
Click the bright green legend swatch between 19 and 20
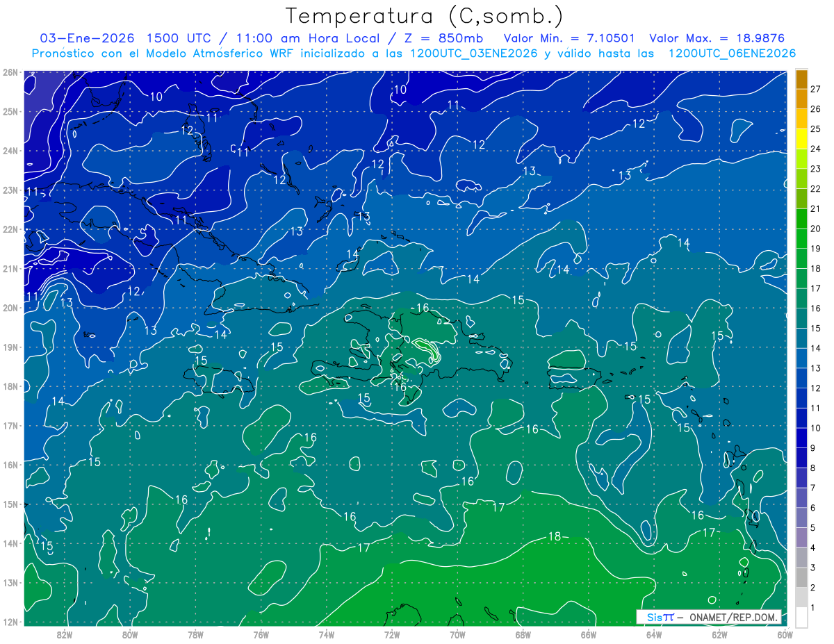[801, 238]
